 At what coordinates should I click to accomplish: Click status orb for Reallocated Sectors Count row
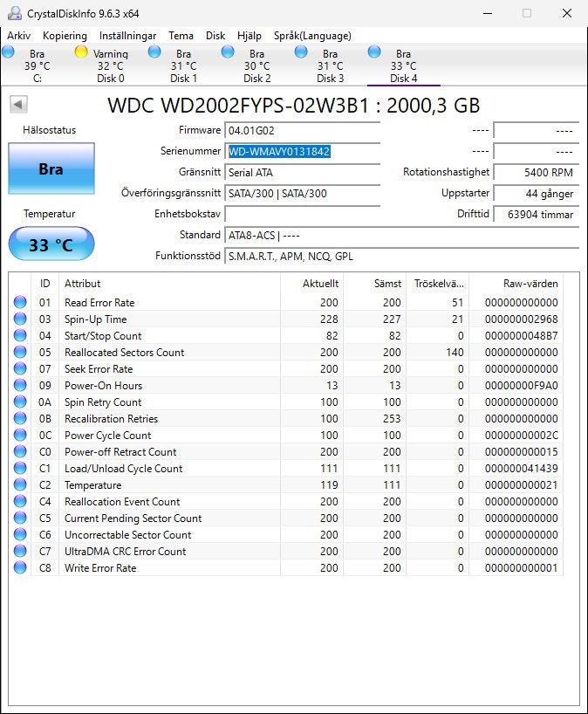pos(20,352)
